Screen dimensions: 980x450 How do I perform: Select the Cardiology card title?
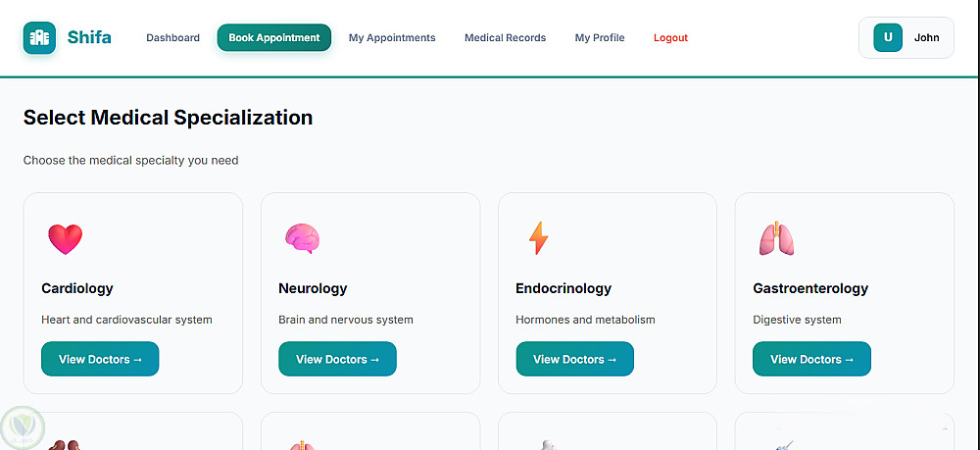(x=77, y=288)
